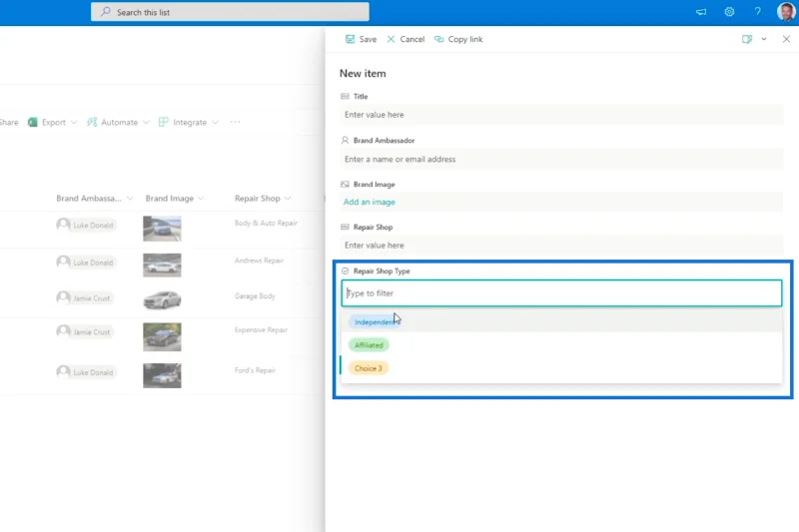799x532 pixels.
Task: Focus the Type to filter box
Action: pyautogui.click(x=561, y=293)
